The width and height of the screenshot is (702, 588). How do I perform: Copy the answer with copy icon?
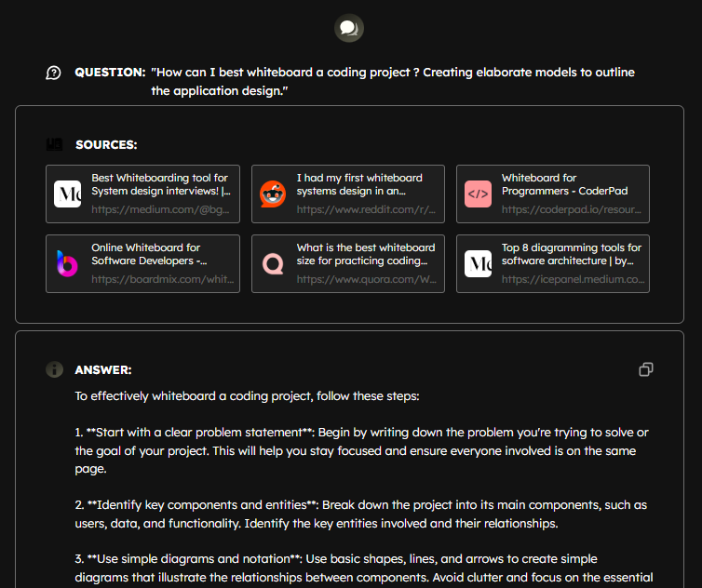pos(645,369)
